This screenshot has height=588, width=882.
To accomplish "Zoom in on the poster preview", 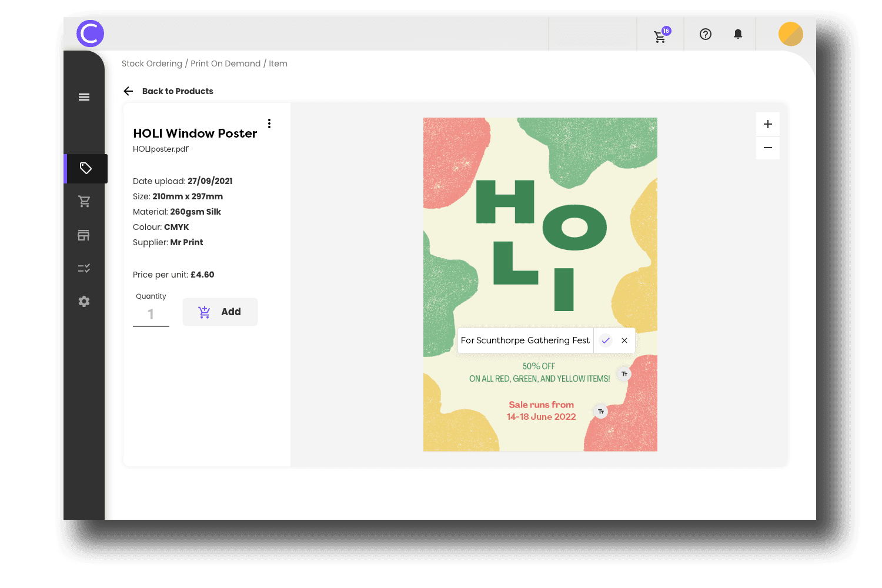I will [767, 124].
